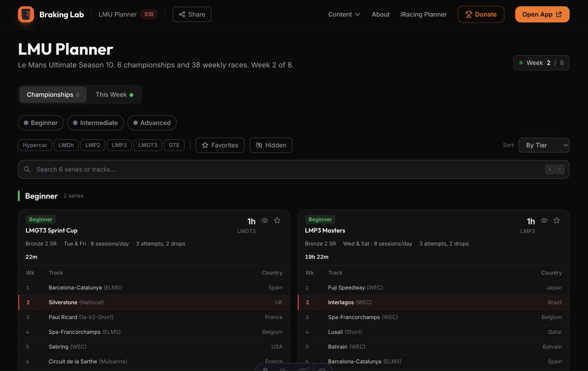588x371 pixels.
Task: Open the iRacing Planner link
Action: click(423, 14)
